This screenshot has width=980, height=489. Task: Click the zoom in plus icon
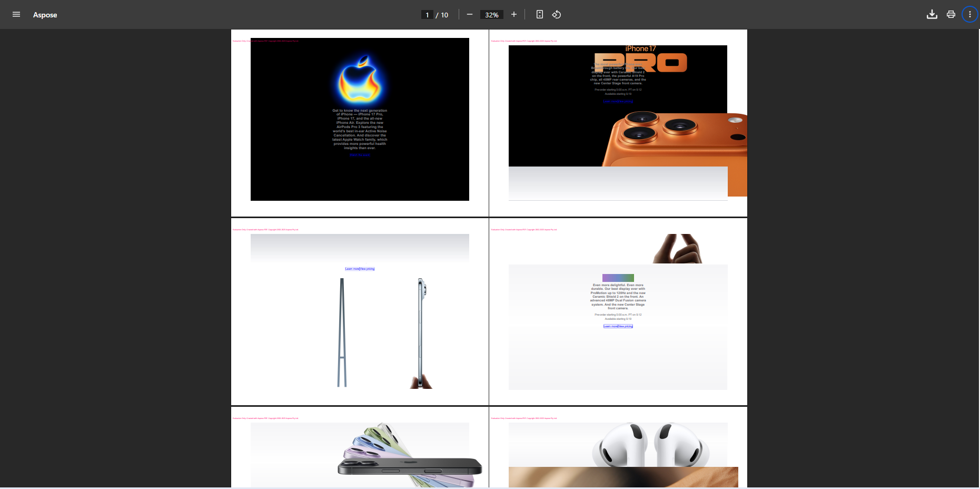click(x=514, y=15)
